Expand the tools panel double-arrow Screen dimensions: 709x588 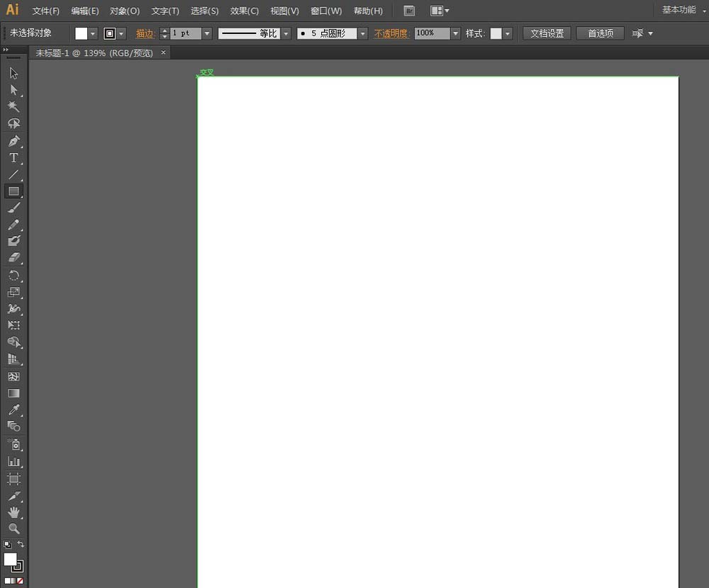tap(6, 50)
